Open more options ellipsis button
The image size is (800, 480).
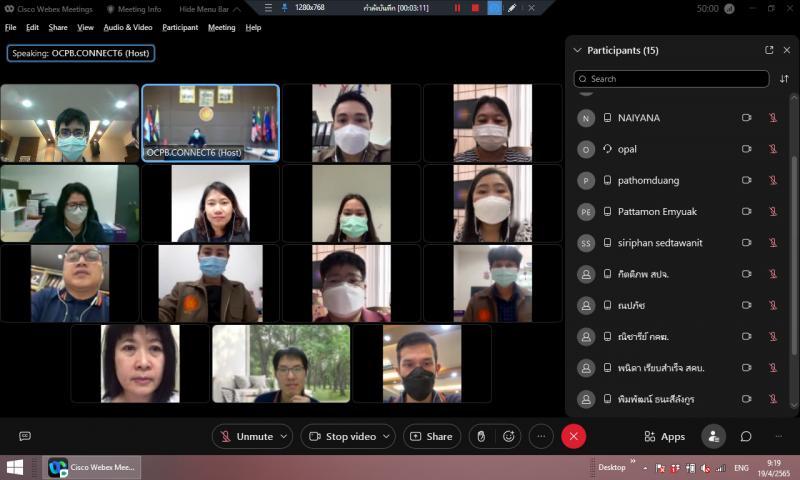(x=541, y=436)
